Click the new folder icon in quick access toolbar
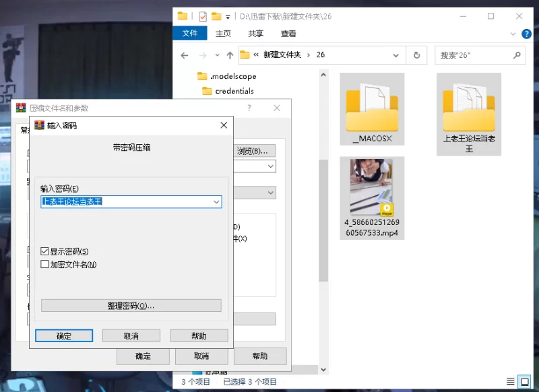Image resolution: width=539 pixels, height=392 pixels. [216, 16]
